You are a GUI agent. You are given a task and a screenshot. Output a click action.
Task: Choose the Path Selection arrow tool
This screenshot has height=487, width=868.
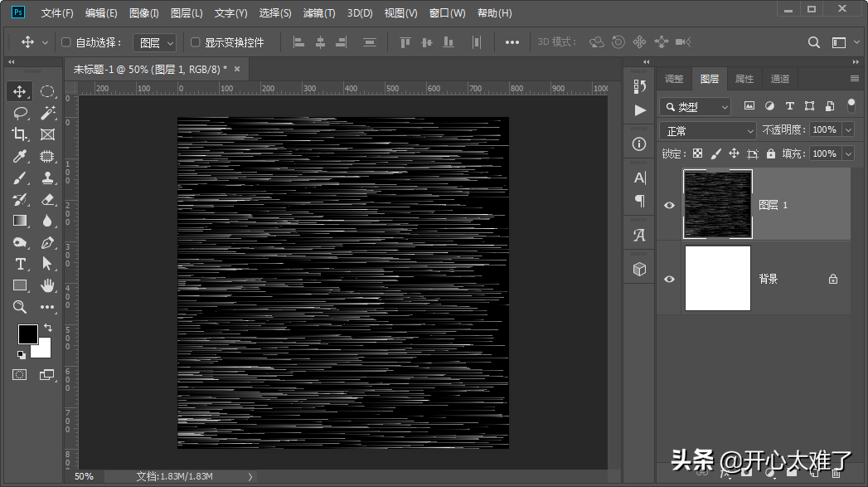point(47,264)
